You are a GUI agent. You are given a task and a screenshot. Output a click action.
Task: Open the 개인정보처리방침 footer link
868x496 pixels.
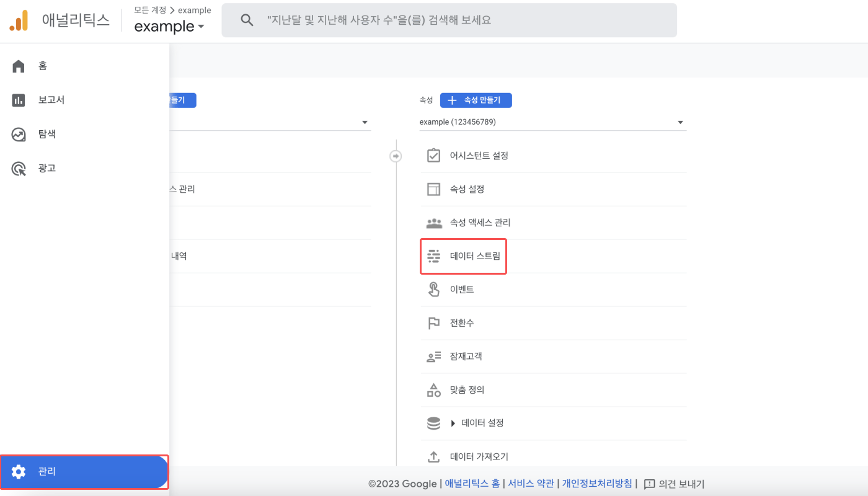tap(597, 484)
